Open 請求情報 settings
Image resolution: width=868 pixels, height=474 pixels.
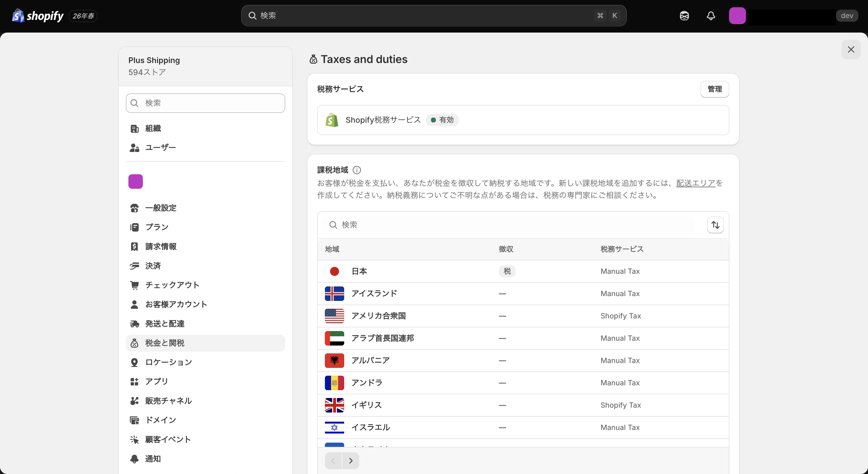(x=205, y=246)
